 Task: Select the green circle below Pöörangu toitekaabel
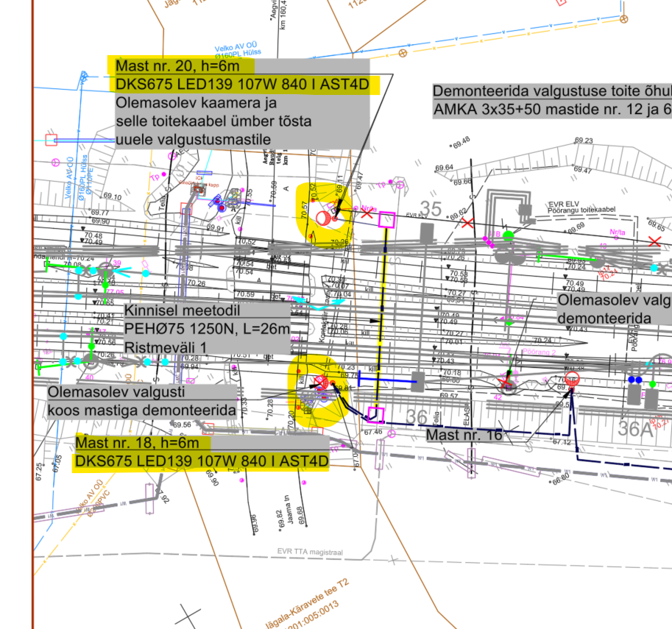[508, 235]
